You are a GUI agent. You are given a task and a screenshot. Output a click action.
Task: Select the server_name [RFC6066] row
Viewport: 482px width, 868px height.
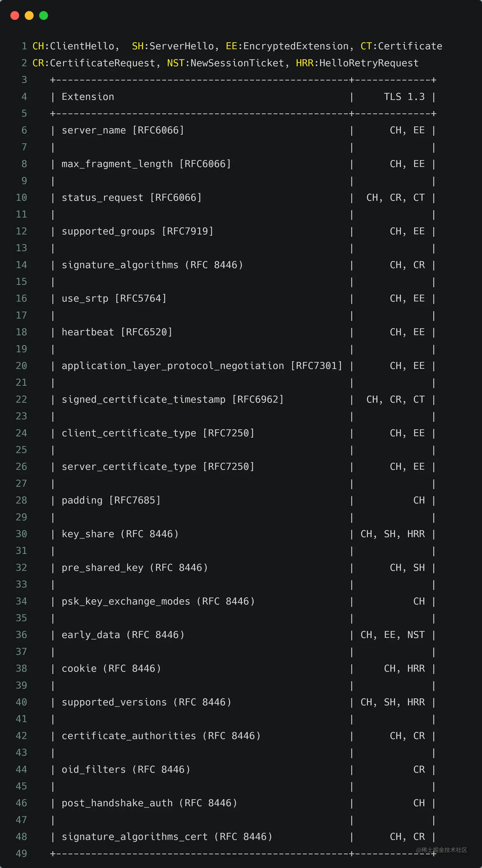pyautogui.click(x=243, y=130)
